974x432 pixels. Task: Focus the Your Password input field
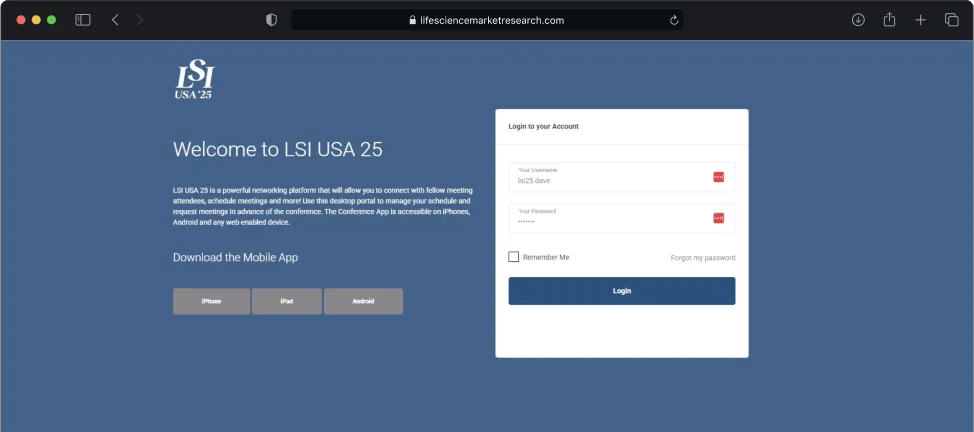tap(622, 218)
